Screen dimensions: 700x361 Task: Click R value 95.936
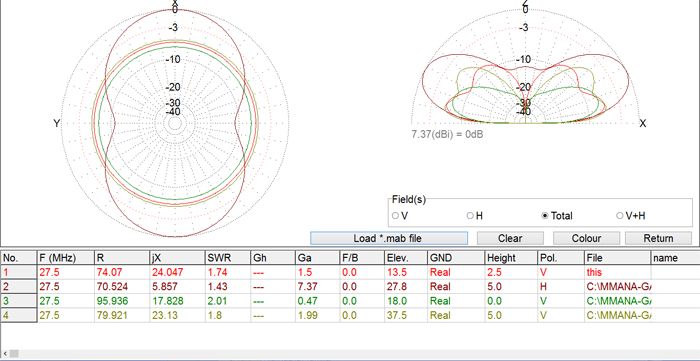point(111,301)
